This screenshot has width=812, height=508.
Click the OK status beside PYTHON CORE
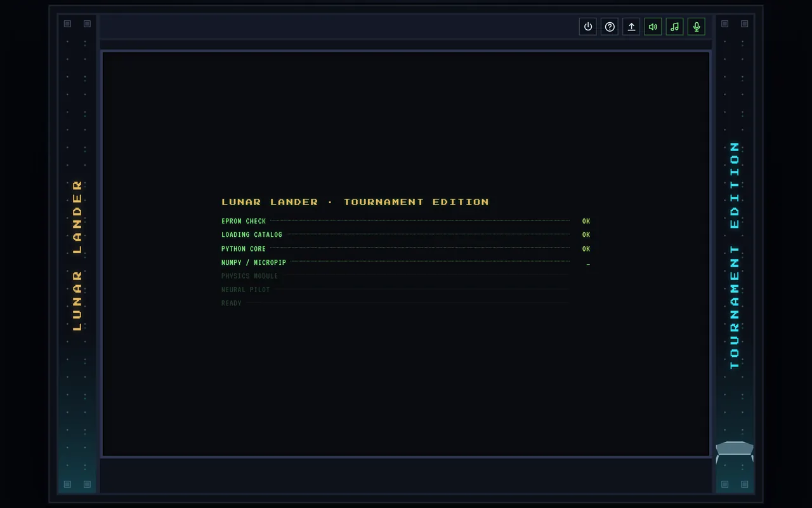coord(586,249)
